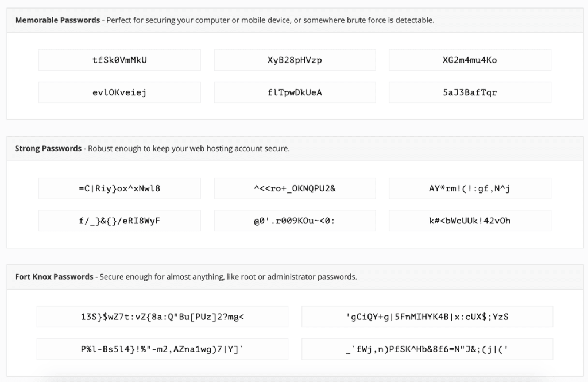Click the Fort Knox password ending (j|('
Image resolution: width=588 pixels, height=382 pixels.
427,349
